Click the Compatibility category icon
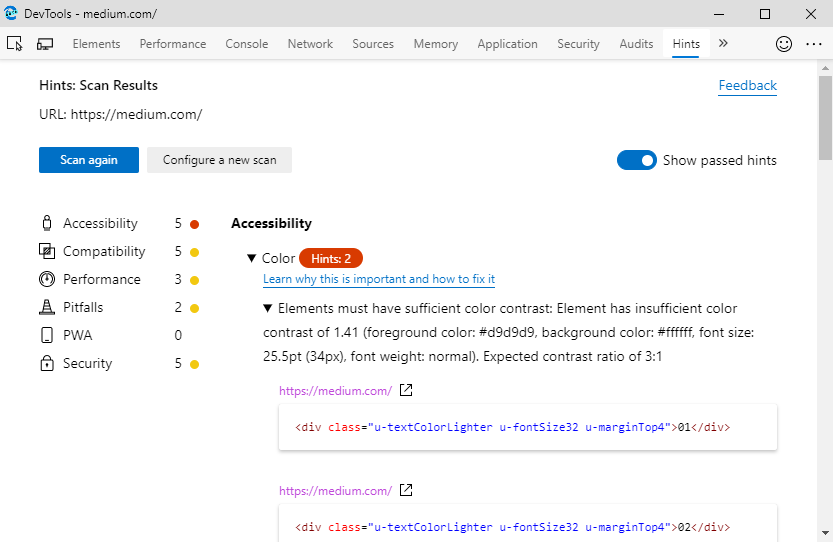 [x=47, y=251]
